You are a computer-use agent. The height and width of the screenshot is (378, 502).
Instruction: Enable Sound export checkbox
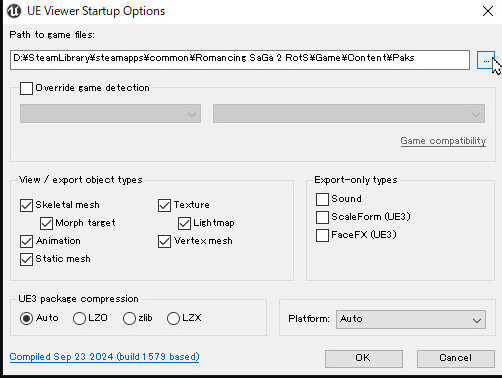point(322,199)
